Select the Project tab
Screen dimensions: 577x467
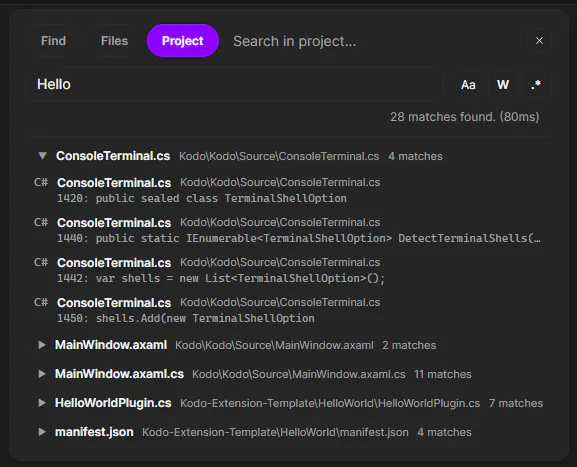point(183,41)
